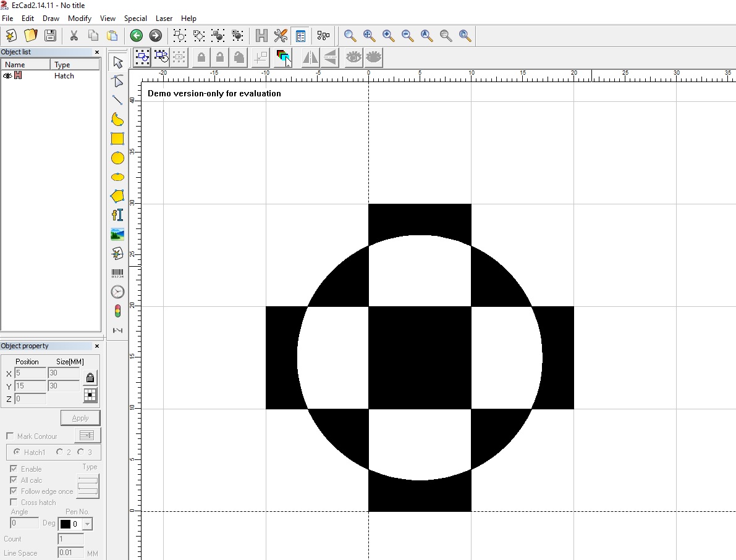Screen dimensions: 736x560
Task: Click the black Pen No. color swatch
Action: coord(66,524)
